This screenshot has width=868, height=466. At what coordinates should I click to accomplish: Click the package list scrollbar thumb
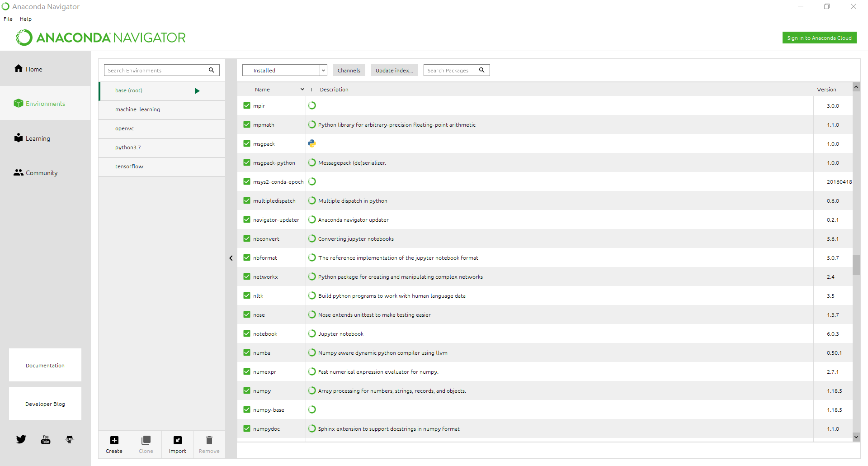coord(856,265)
